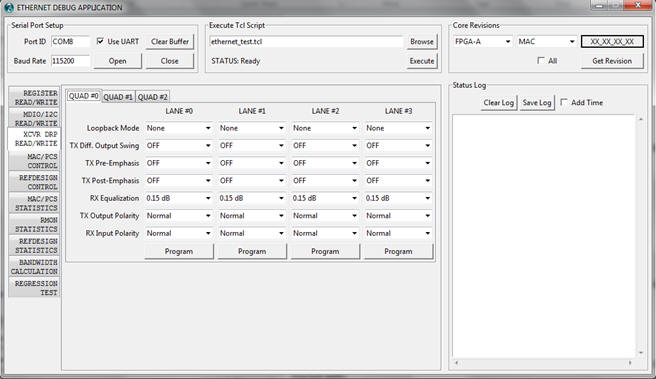Screen dimensions: 656x379
Task: Select REGISTER READ/WRITE side tab
Action: click(x=34, y=97)
